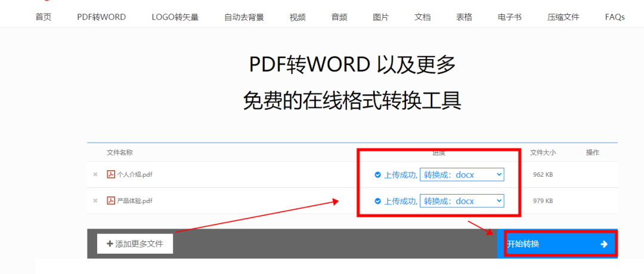Expand the 转换成 dropdown for 产品体验.pdf
The image size is (644, 274).
[462, 201]
